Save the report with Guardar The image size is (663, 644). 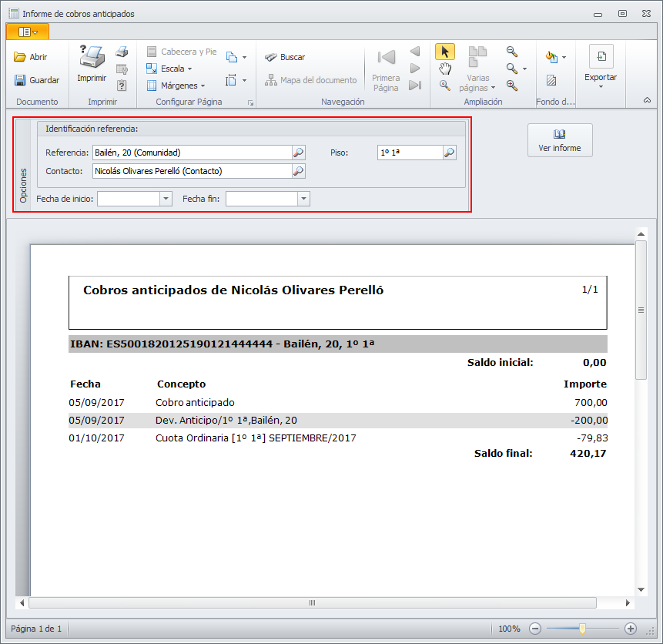point(37,80)
